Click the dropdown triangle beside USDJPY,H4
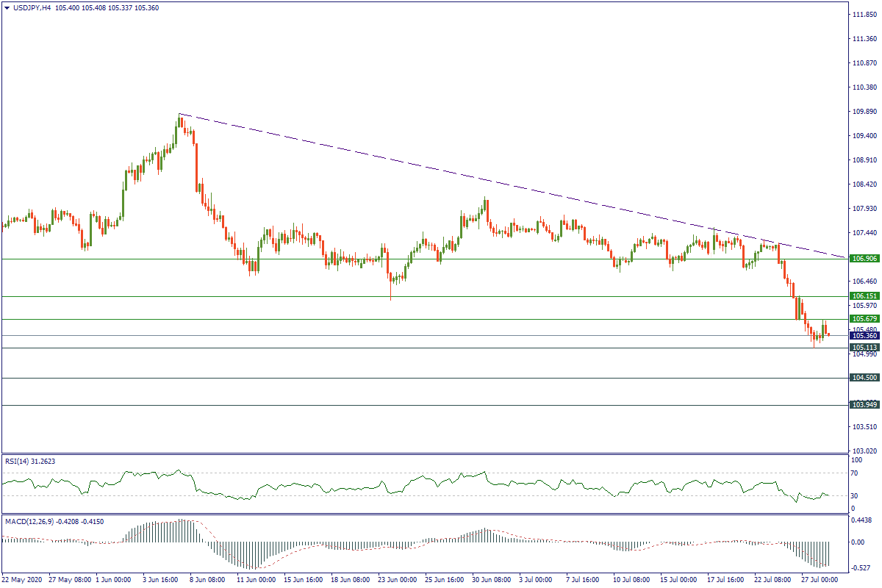Screen dimensions: 882x588 pos(7,7)
